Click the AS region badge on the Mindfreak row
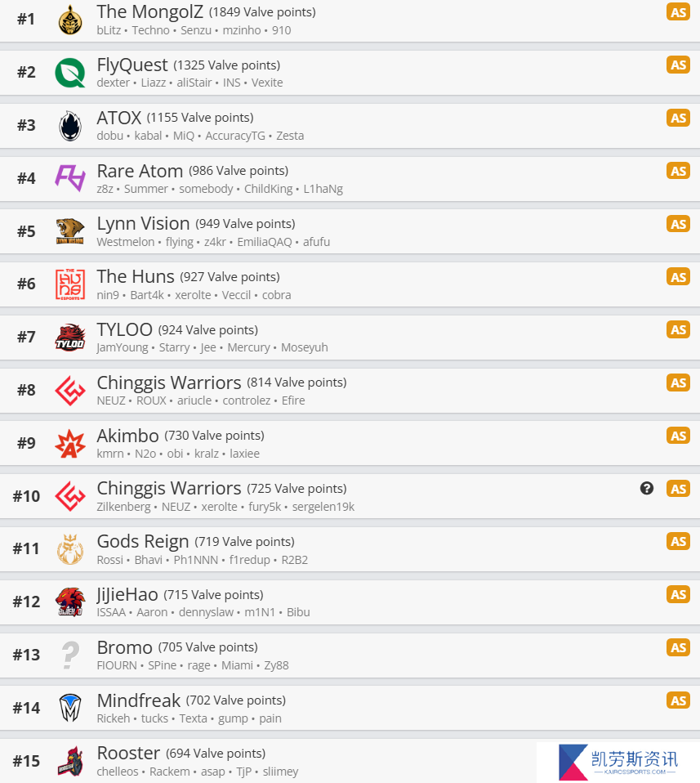Viewport: 700px width, 783px height. [x=678, y=700]
